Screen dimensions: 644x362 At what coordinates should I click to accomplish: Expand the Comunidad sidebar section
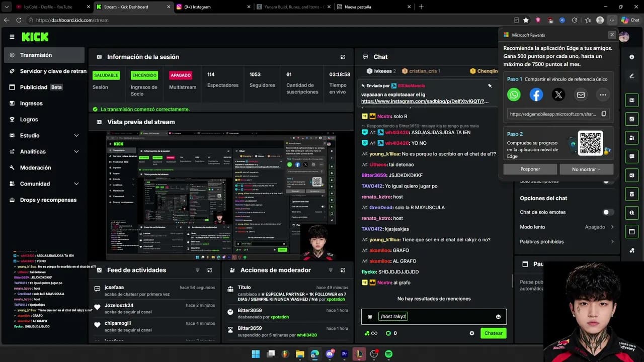76,184
